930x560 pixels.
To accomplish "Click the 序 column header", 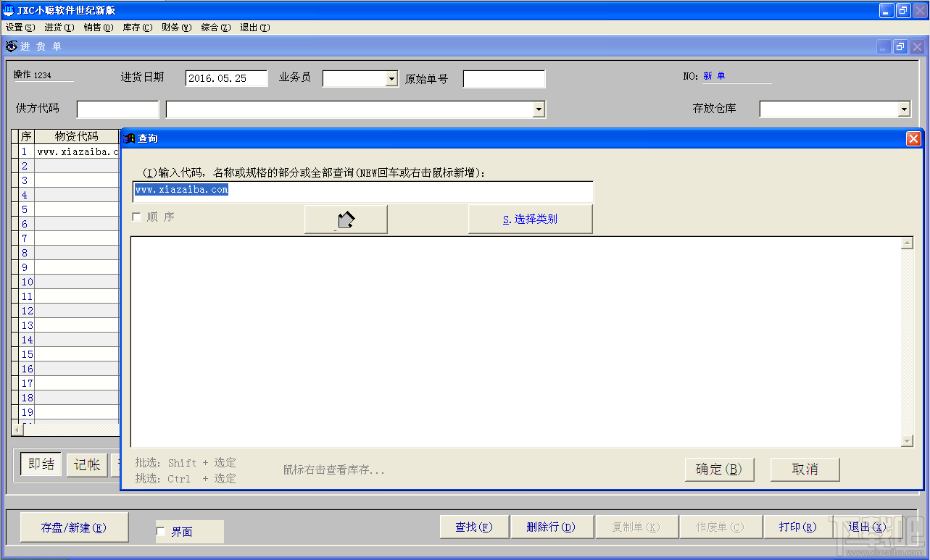I will 26,136.
